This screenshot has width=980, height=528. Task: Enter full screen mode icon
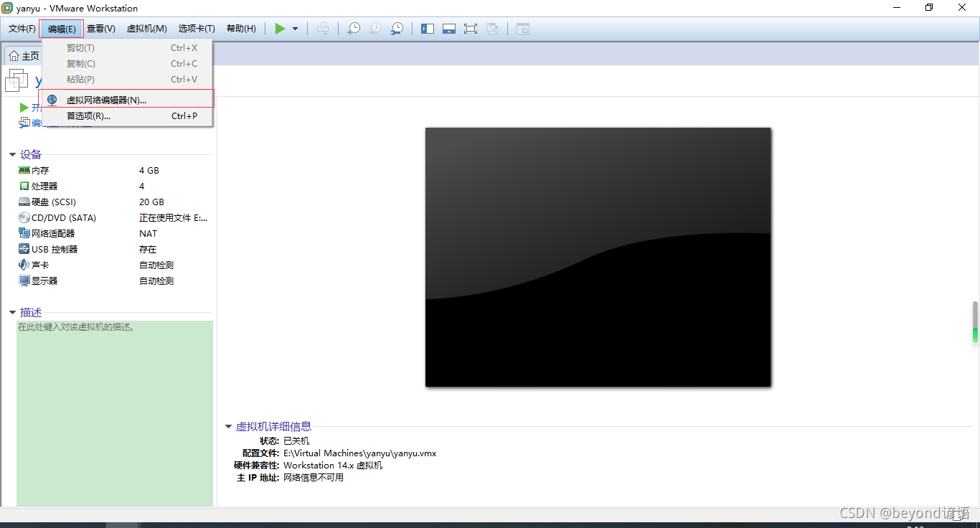point(471,29)
